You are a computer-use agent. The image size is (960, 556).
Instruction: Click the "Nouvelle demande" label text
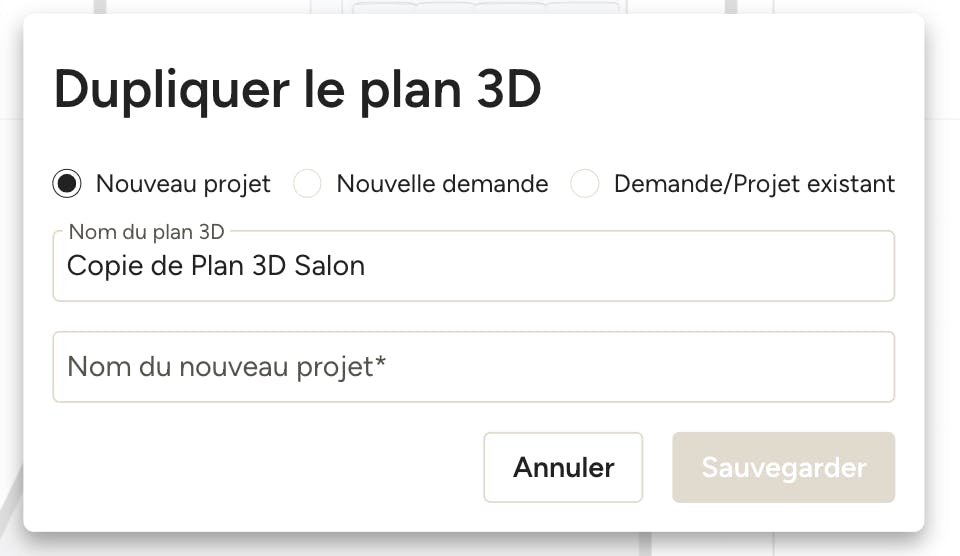[x=442, y=184]
